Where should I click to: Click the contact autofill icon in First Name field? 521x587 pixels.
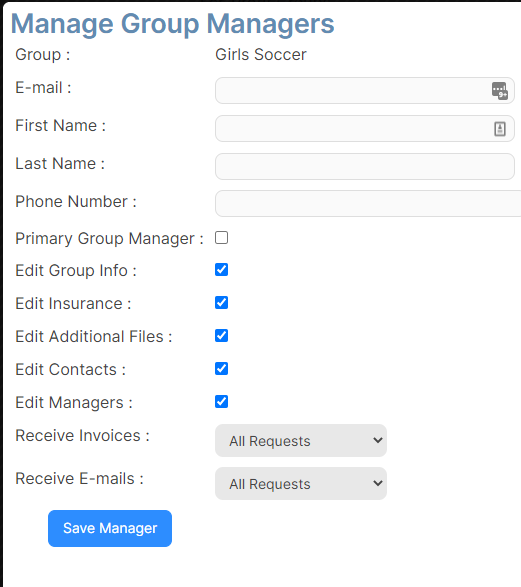(x=500, y=129)
